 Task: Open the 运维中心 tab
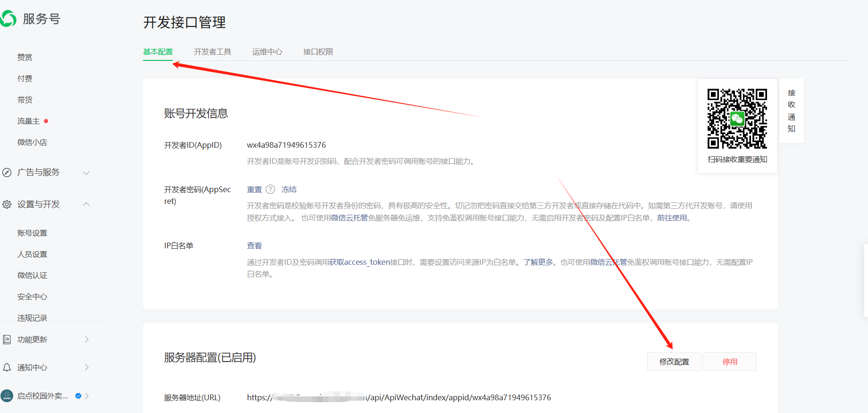(x=267, y=52)
